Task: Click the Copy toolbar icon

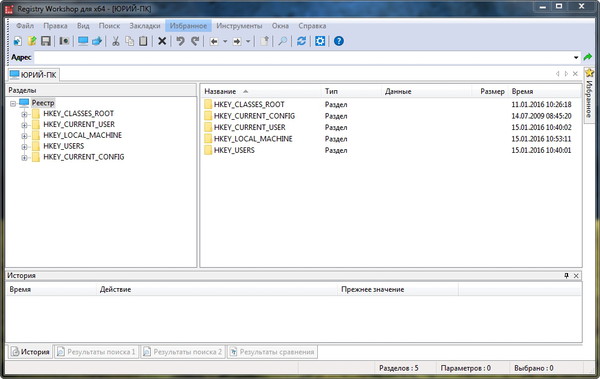Action: click(130, 41)
